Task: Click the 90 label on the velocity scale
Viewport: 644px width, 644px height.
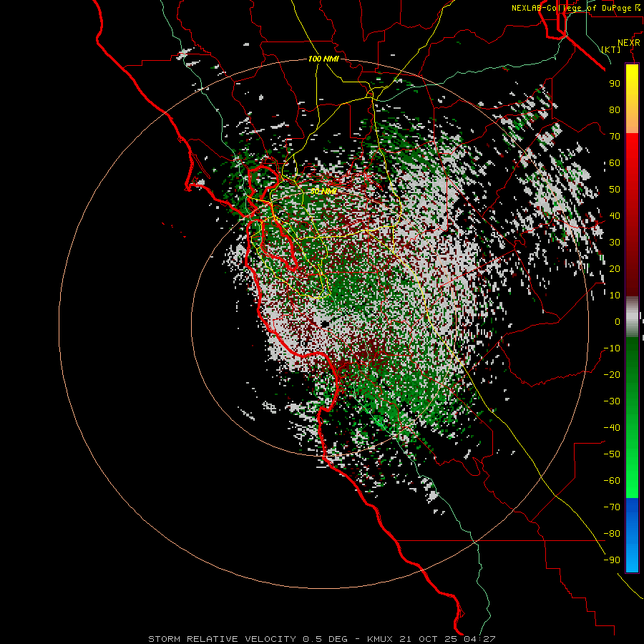Action: click(615, 84)
